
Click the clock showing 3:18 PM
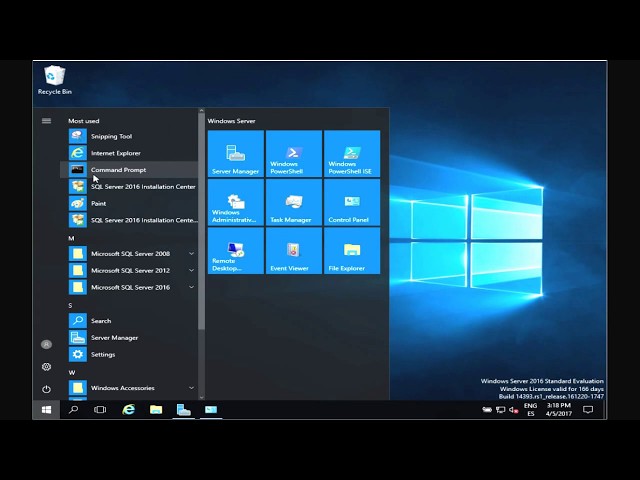pyautogui.click(x=558, y=409)
